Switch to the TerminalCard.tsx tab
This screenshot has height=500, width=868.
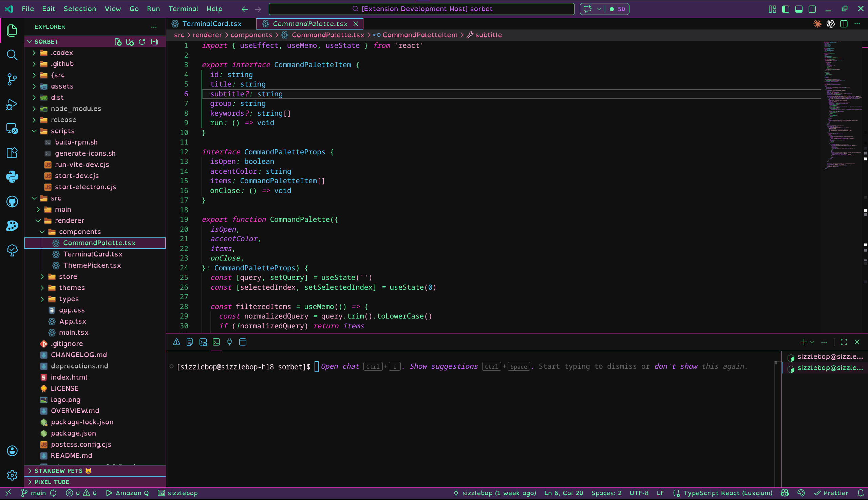point(212,24)
